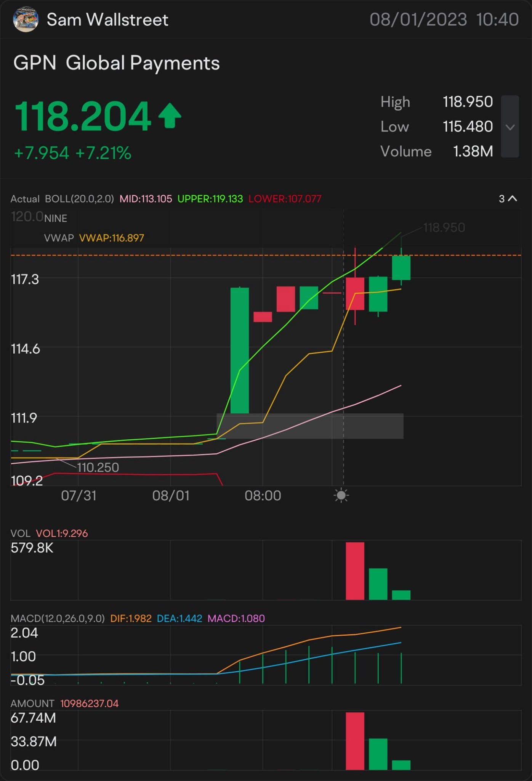Tap the tallest red volume bar

click(x=355, y=571)
